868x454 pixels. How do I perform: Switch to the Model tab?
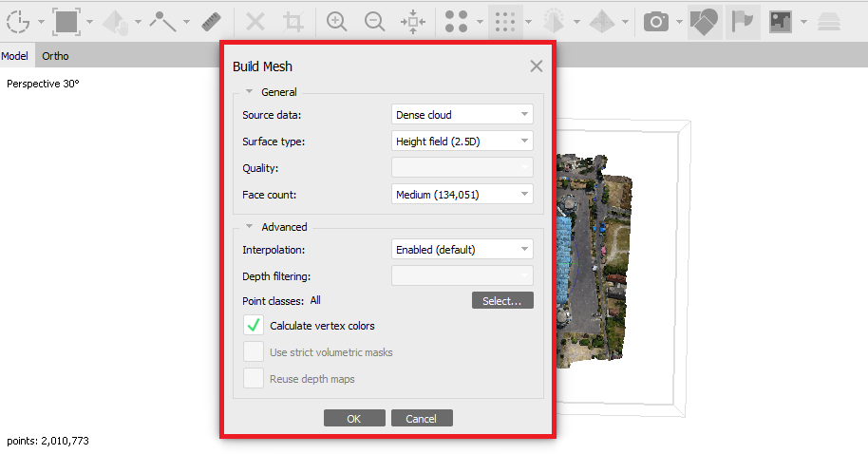[15, 56]
